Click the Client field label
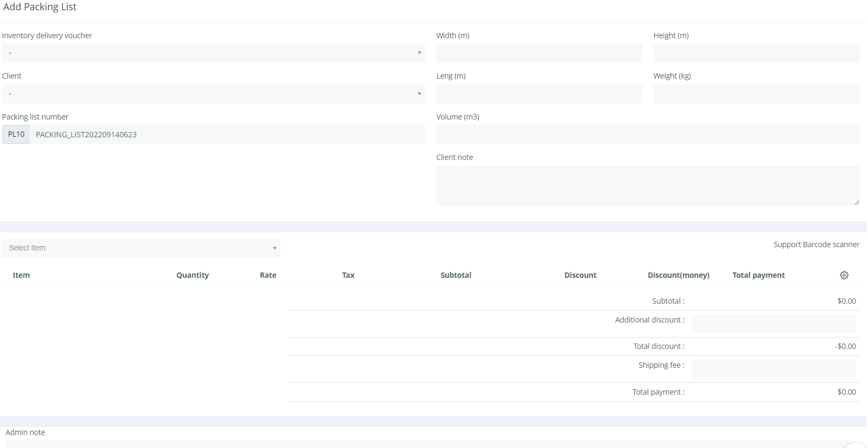 tap(12, 76)
